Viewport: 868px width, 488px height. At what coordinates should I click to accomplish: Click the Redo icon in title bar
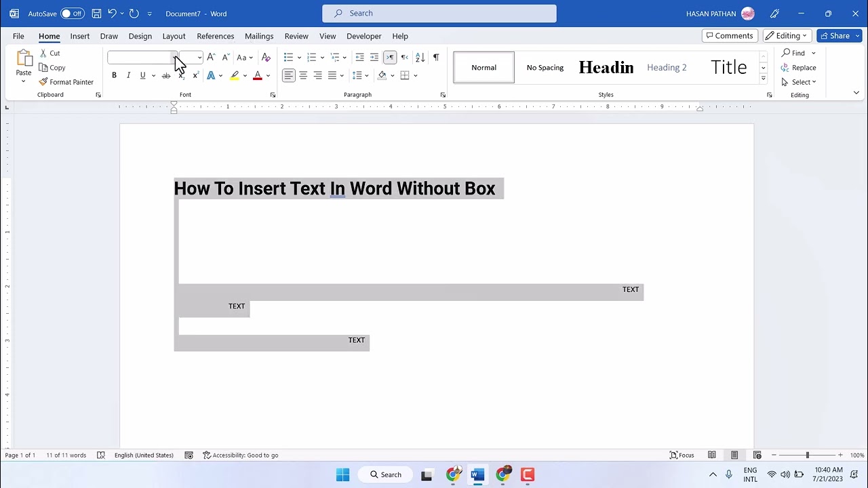coord(134,14)
